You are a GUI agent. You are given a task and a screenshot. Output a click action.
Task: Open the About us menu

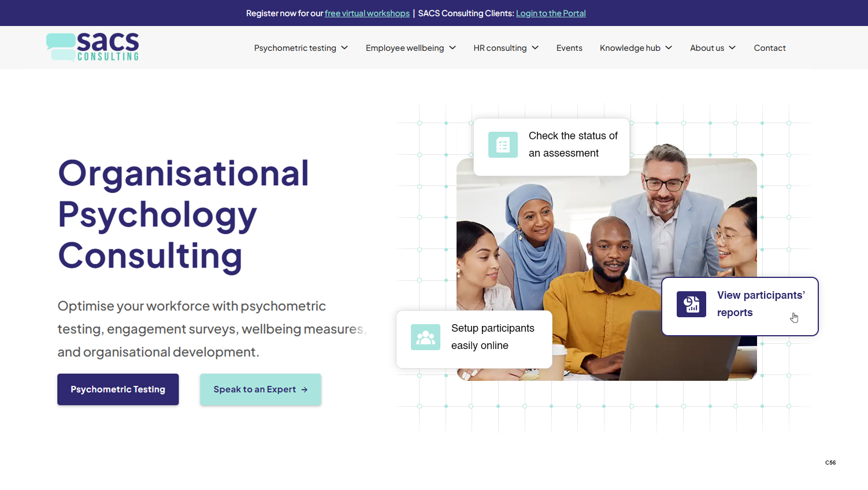pyautogui.click(x=713, y=48)
